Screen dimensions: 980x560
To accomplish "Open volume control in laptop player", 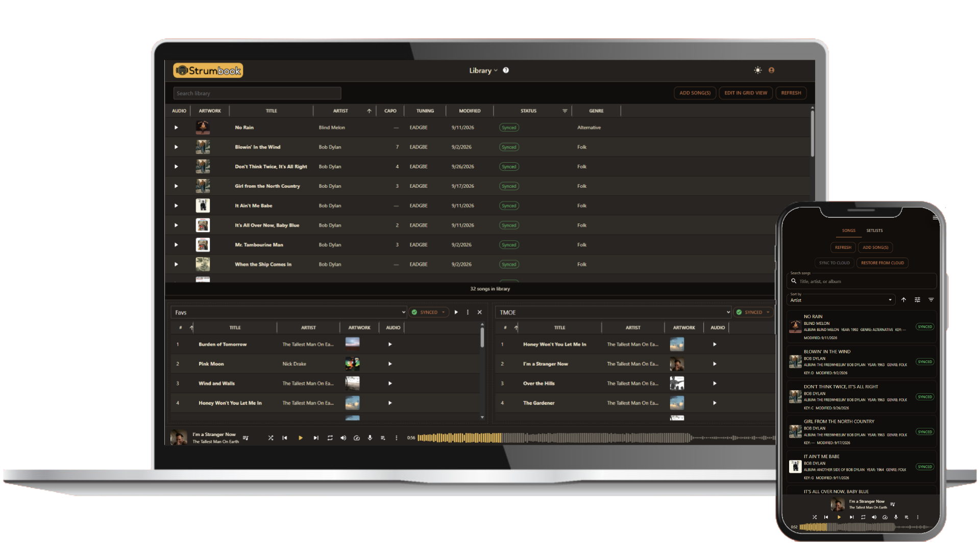I will (x=343, y=438).
